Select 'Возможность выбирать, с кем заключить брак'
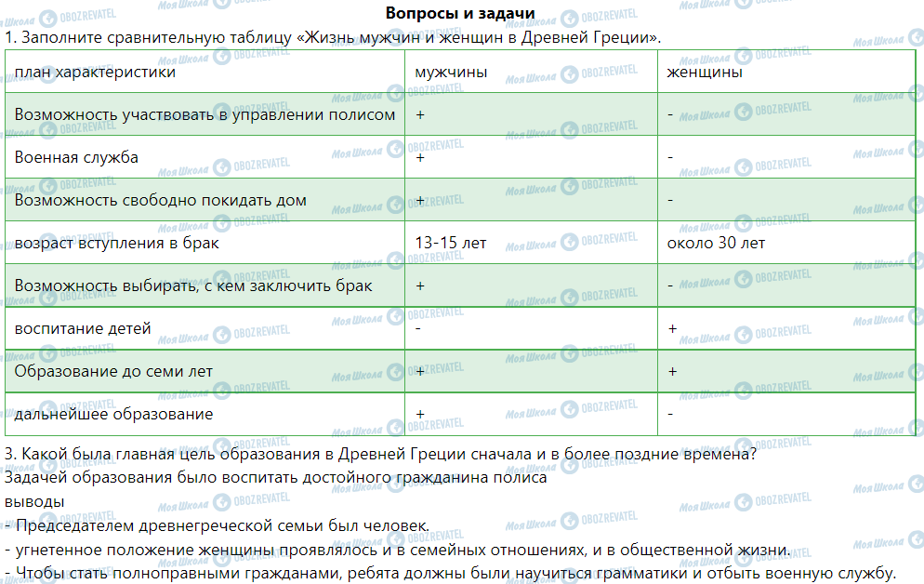 [x=193, y=285]
